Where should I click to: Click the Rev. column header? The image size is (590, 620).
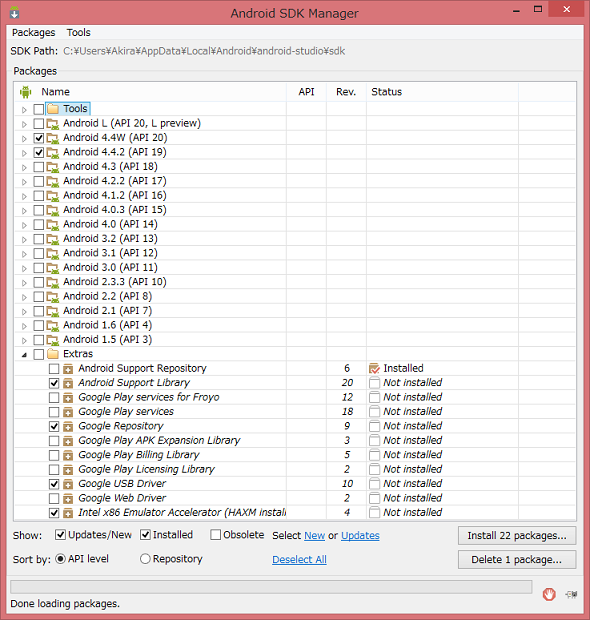click(346, 92)
